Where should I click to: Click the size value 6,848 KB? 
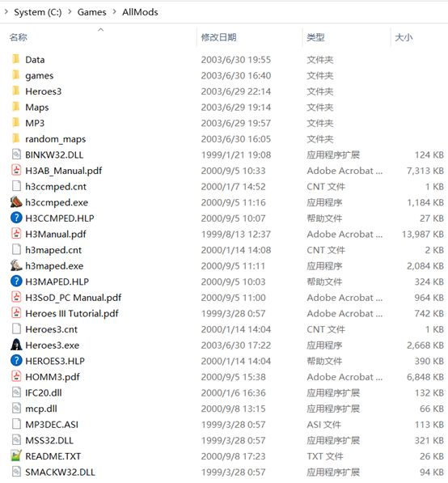425,377
